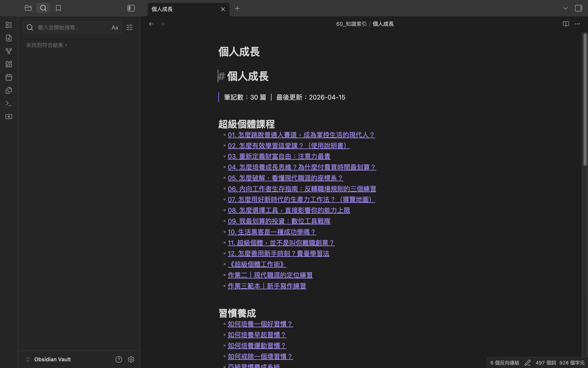Click the note's vertical scrollbar thumb
Image resolution: width=588 pixels, height=368 pixels.
coord(585,100)
